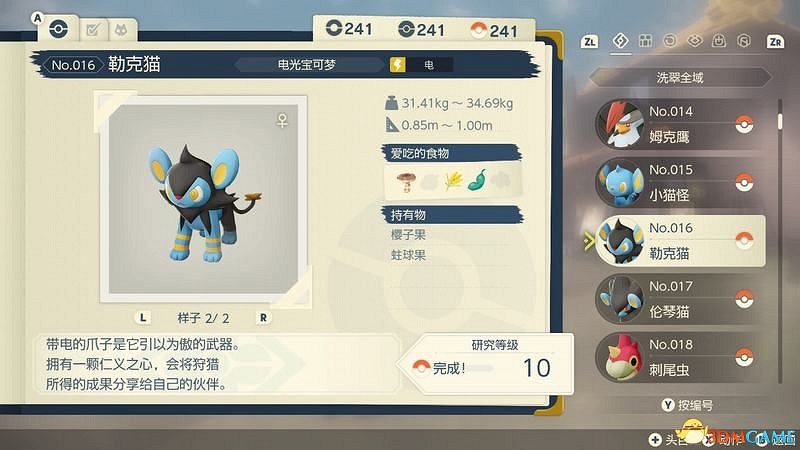Show previous form with L button

pyautogui.click(x=143, y=317)
